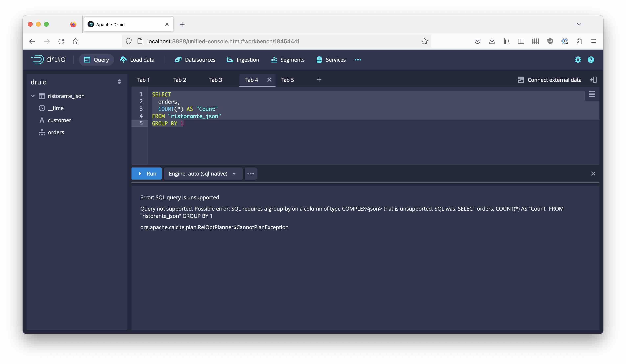Open the Engine auto (sql-native) dropdown
The height and width of the screenshot is (364, 626).
point(202,174)
